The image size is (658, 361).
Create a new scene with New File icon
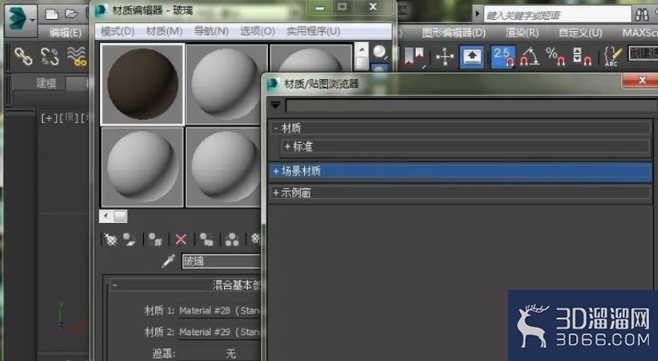pyautogui.click(x=52, y=14)
